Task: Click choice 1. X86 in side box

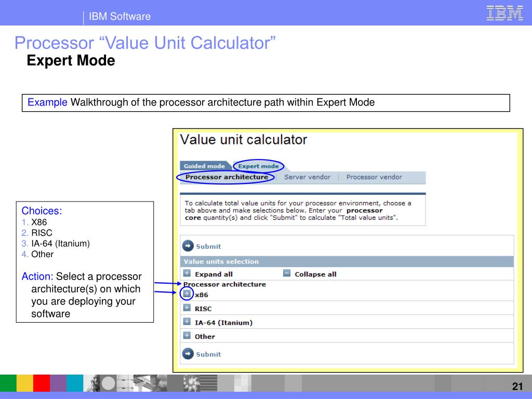Action: [x=34, y=222]
